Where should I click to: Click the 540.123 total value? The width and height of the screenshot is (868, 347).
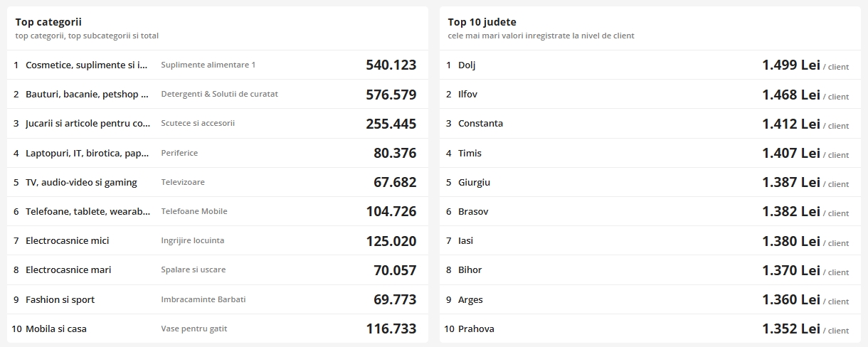click(x=391, y=65)
